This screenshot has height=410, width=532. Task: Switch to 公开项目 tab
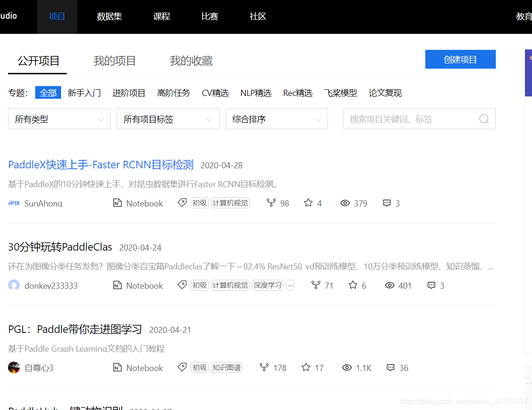coord(39,61)
